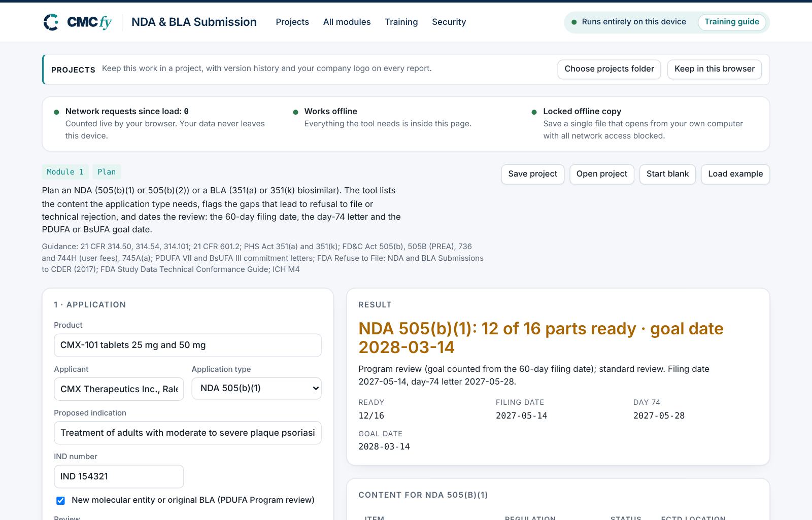The height and width of the screenshot is (520, 812).
Task: Click green dot beside Network requests
Action: (x=56, y=112)
